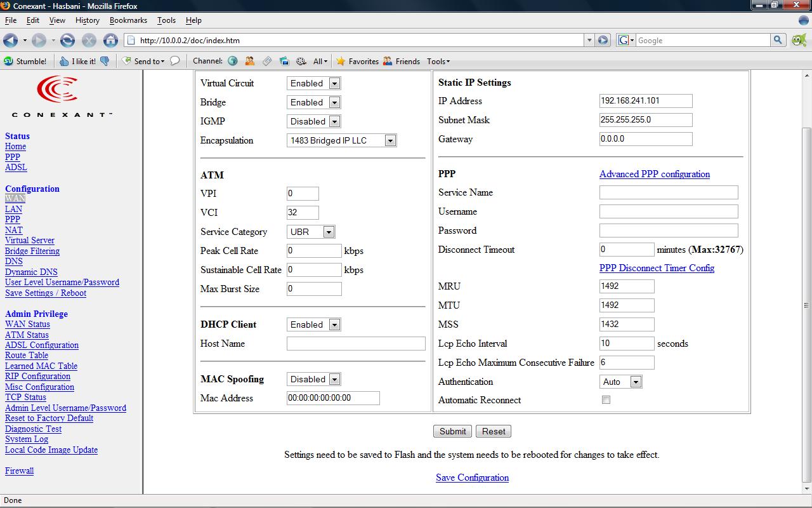
Task: Open the Bridge Enabled dropdown
Action: click(x=314, y=102)
